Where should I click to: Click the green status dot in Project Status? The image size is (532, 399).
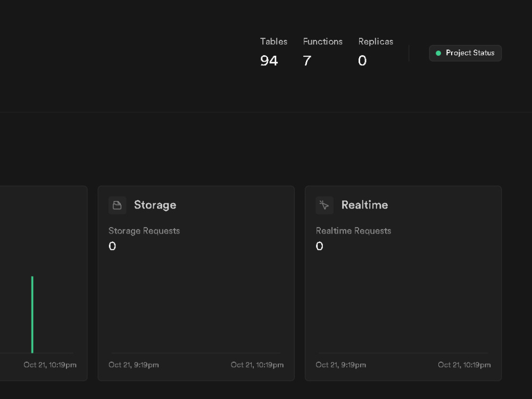[x=438, y=53]
